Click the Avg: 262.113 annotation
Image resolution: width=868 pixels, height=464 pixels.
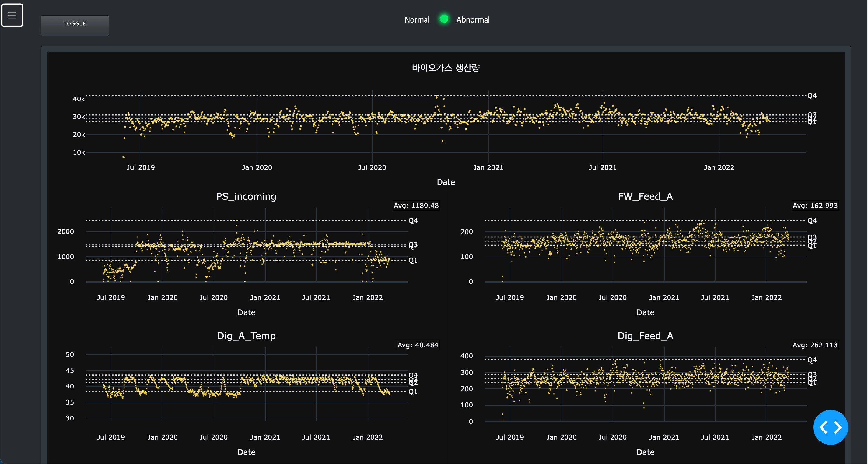click(815, 345)
